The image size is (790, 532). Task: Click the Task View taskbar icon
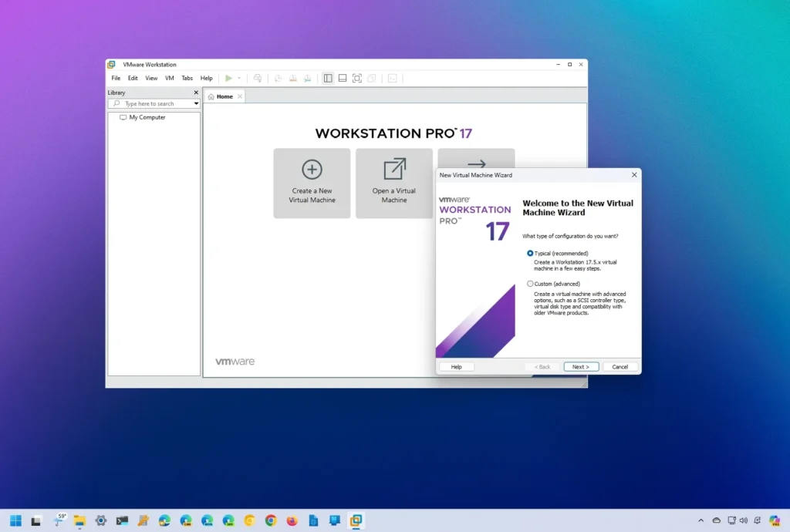[35, 520]
